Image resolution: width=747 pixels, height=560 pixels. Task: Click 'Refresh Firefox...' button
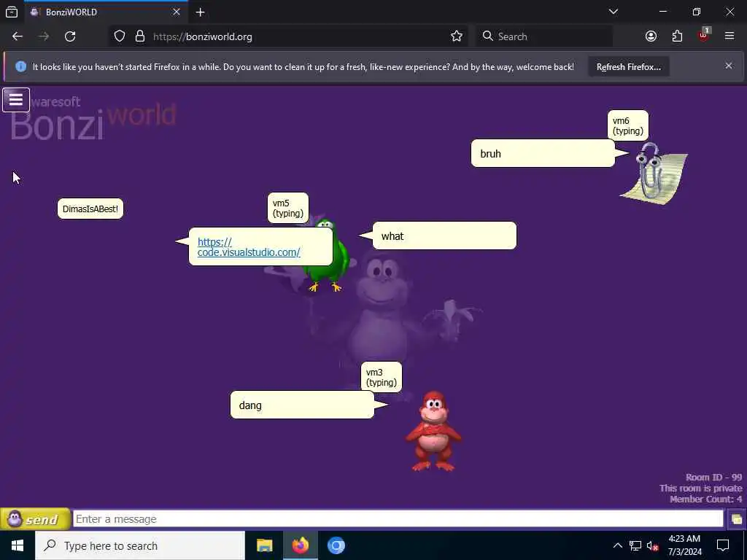pos(628,66)
